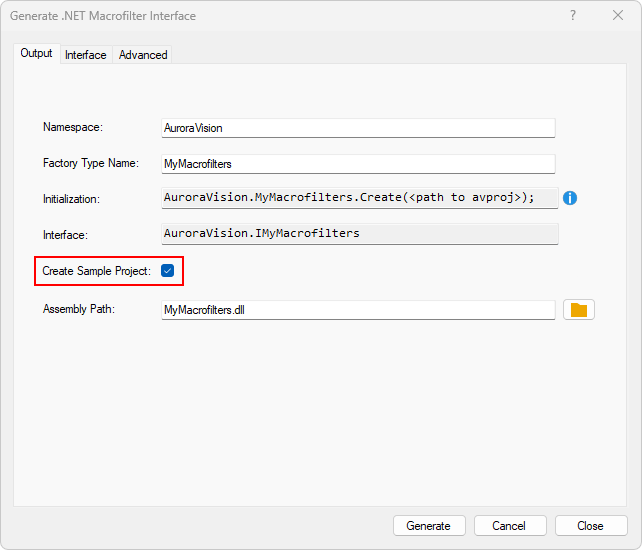Click the Interface read-only field
The image size is (642, 550).
pos(357,234)
